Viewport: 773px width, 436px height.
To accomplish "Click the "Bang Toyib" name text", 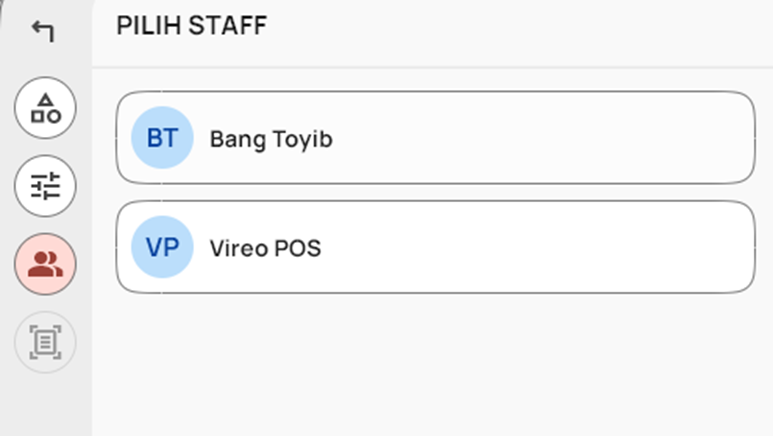I will (x=271, y=139).
